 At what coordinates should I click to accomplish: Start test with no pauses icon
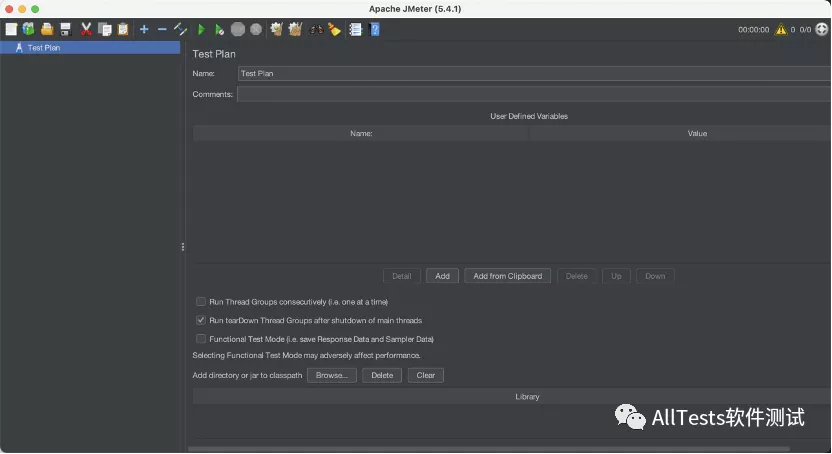(x=219, y=29)
